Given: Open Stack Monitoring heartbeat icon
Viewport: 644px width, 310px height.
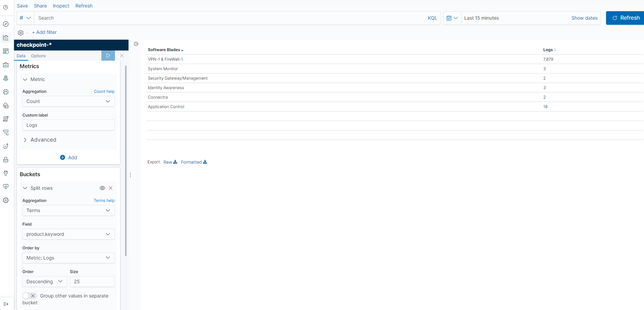Looking at the screenshot, I should pyautogui.click(x=6, y=187).
